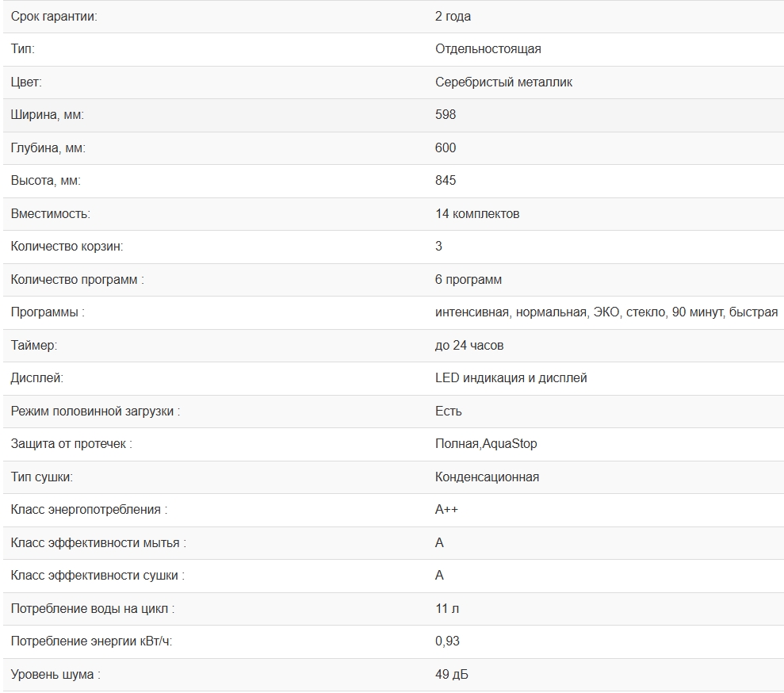
Task: Select the 'Конденсационная' drying type value
Action: [487, 477]
